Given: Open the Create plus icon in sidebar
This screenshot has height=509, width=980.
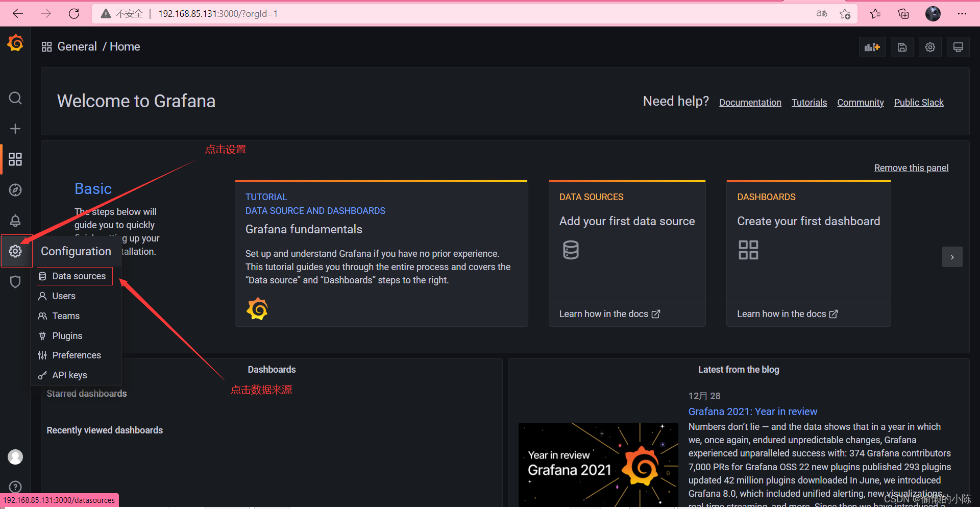Looking at the screenshot, I should (15, 129).
